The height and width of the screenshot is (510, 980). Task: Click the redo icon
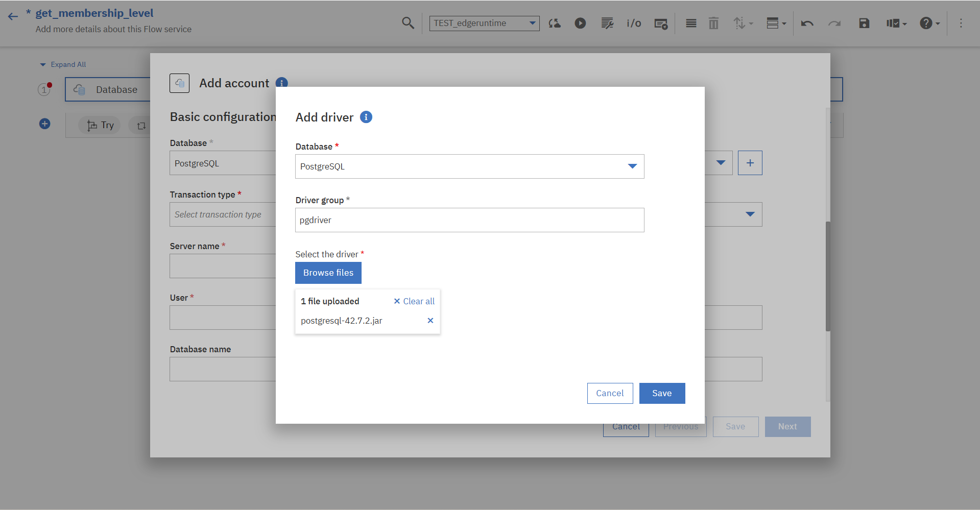tap(834, 23)
